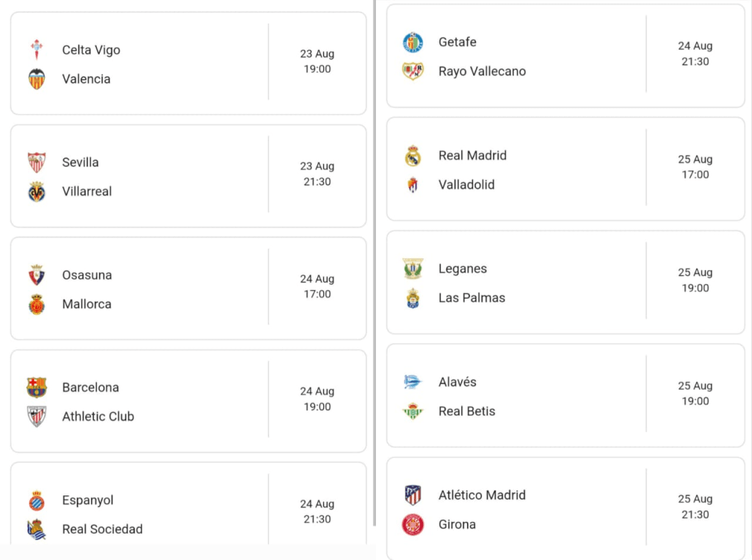Open the Alavés team name link

[457, 382]
